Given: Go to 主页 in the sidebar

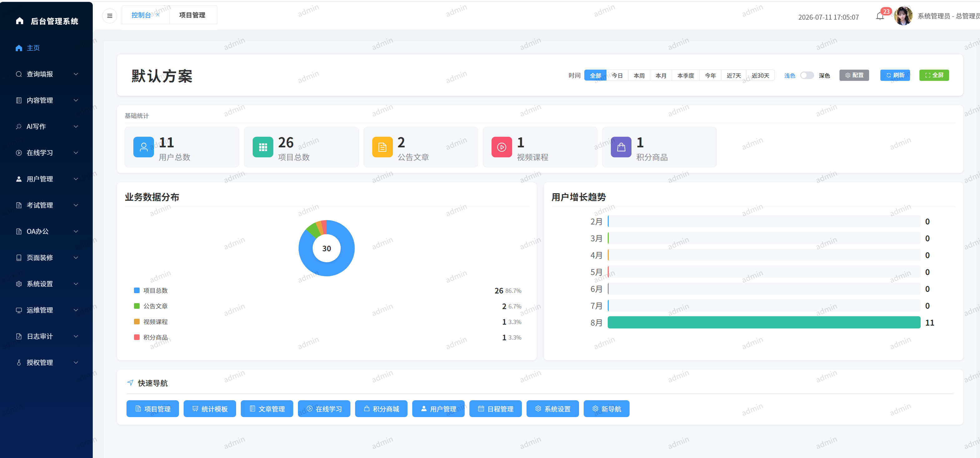Looking at the screenshot, I should pyautogui.click(x=47, y=48).
